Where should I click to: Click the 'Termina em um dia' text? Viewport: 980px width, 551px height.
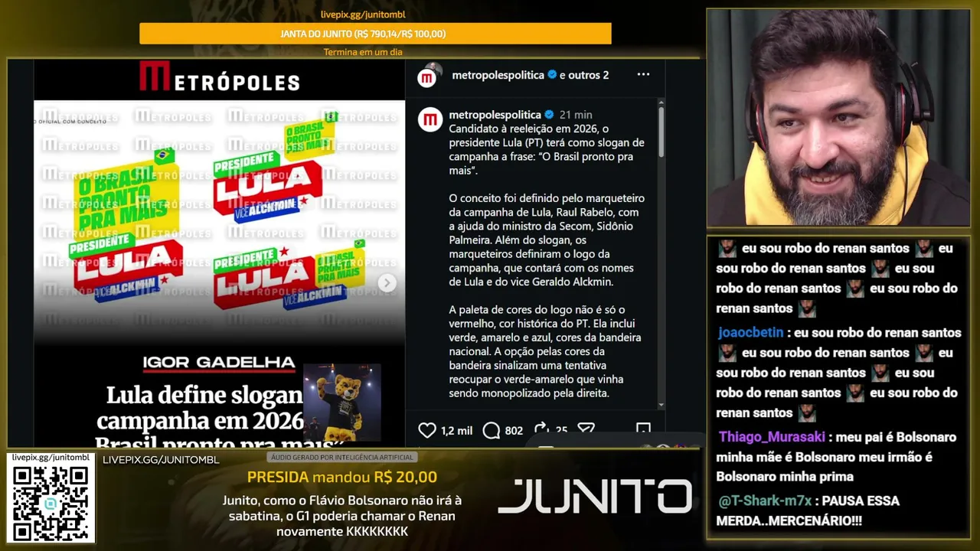363,52
